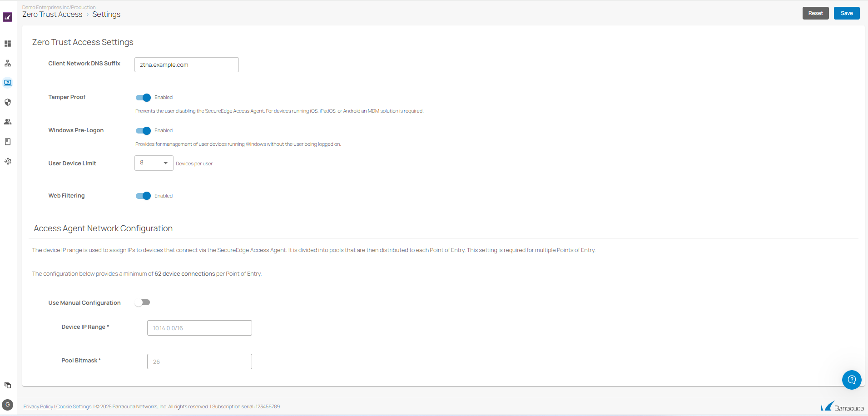Click the Device IP Range field

199,328
